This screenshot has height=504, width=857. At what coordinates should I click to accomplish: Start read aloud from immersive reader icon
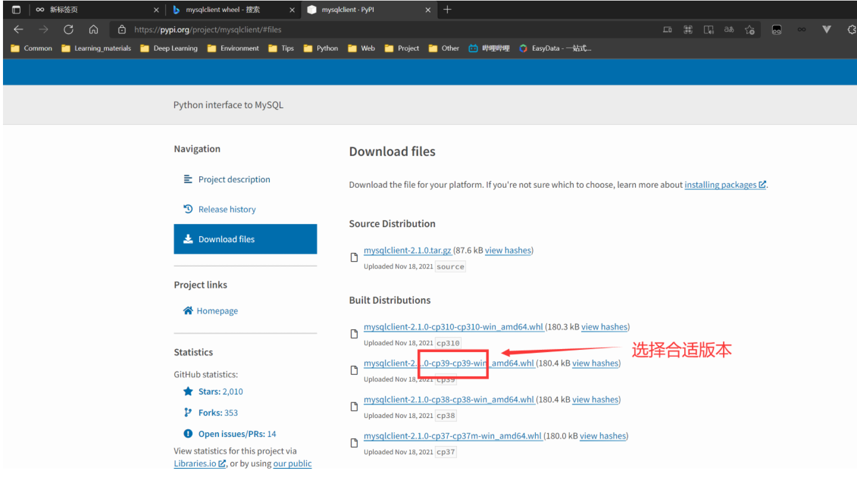point(709,29)
